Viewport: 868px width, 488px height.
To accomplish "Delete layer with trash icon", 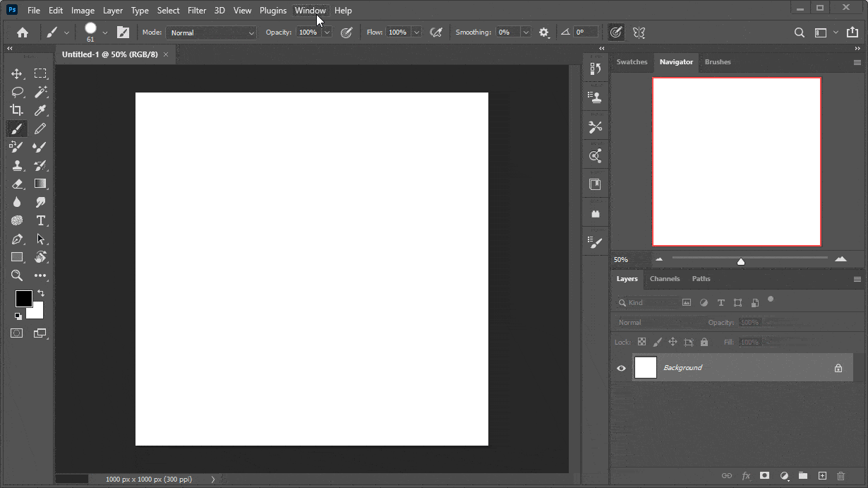I will coord(840,476).
